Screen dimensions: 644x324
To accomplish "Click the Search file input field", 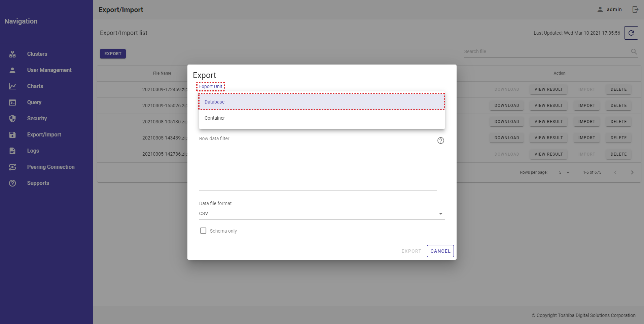I will coord(546,51).
